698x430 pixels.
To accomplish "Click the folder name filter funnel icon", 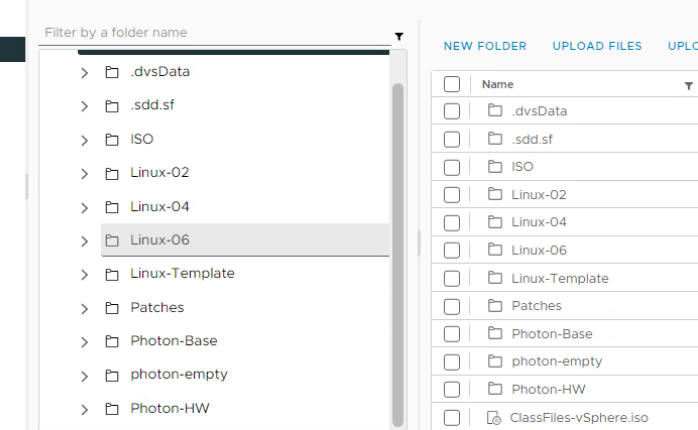I will (399, 37).
